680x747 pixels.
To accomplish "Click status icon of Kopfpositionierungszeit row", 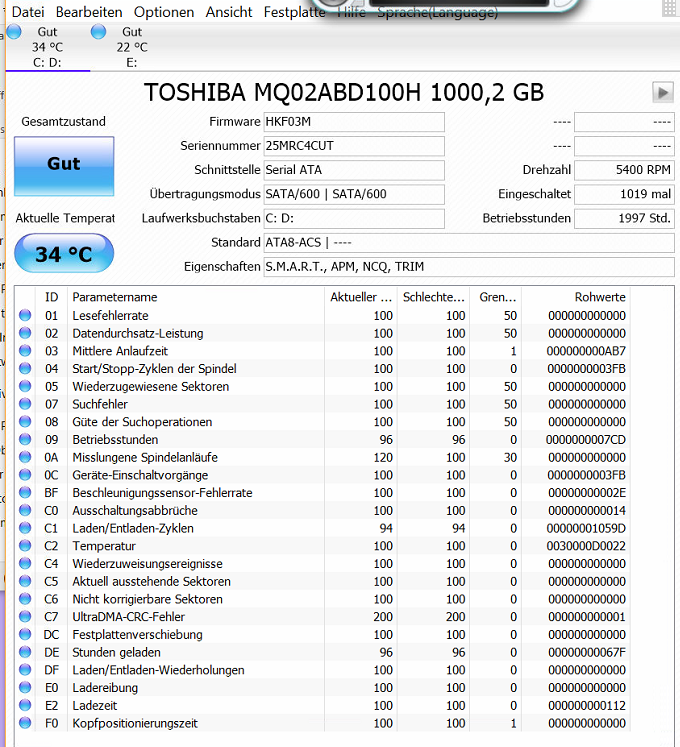I will tap(25, 723).
